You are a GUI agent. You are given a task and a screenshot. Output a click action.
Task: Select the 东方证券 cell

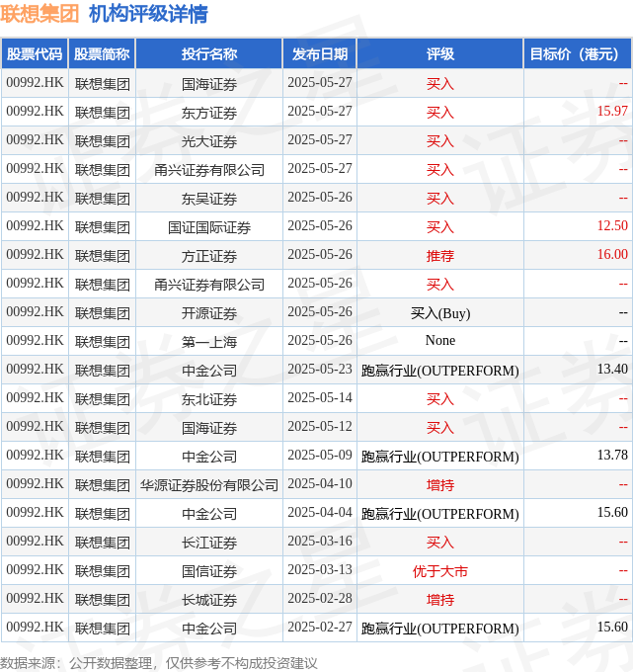point(209,113)
